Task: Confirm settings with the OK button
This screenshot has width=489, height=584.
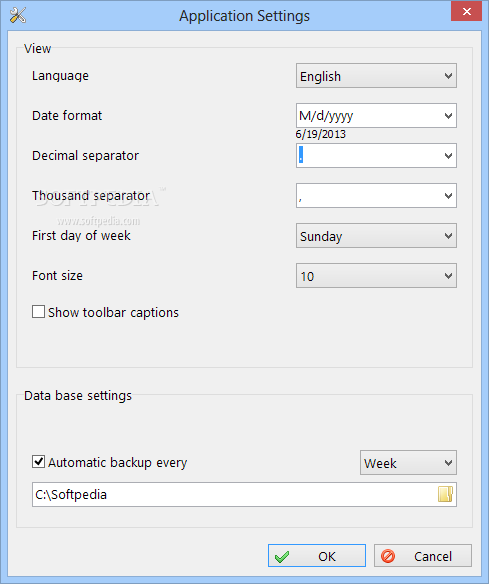Action: point(317,556)
